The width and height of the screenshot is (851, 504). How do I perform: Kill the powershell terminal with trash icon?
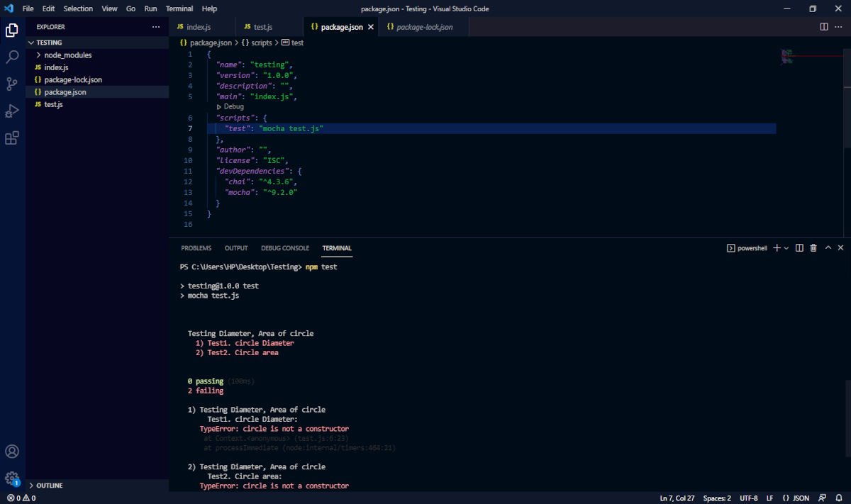813,247
